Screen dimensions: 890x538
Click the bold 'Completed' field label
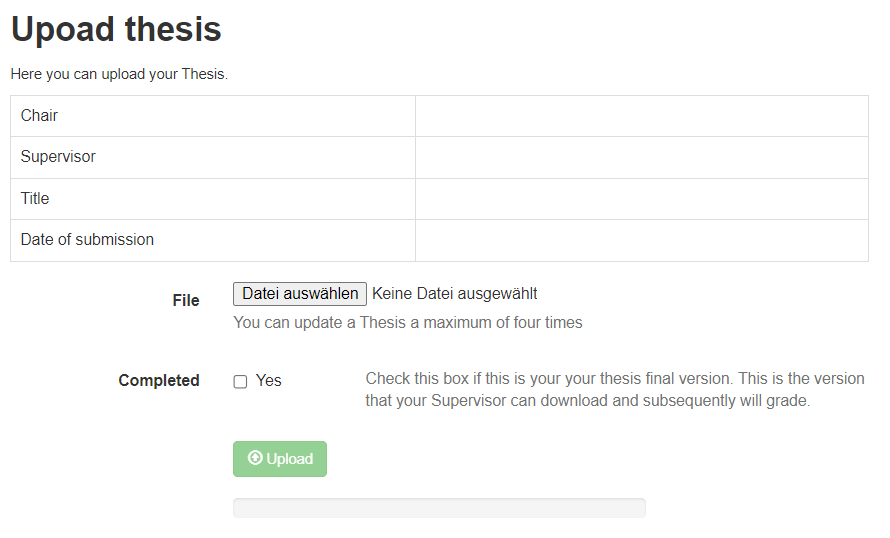pos(159,381)
